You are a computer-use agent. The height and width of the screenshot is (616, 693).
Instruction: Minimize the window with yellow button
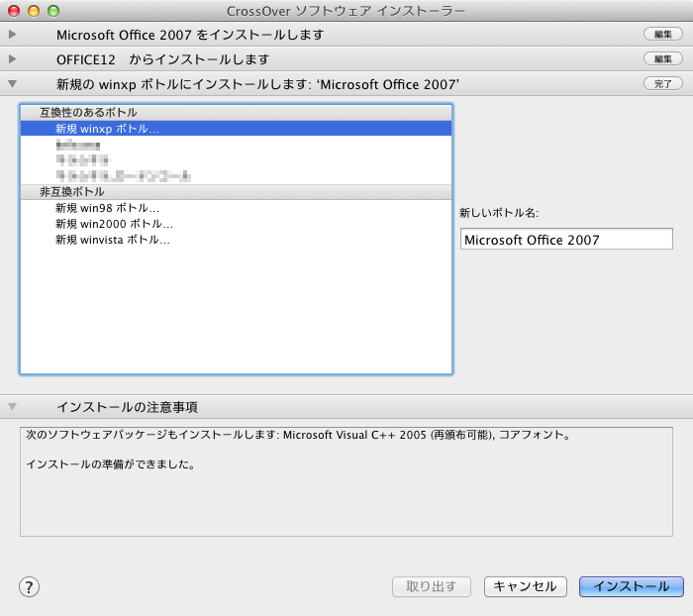click(34, 11)
